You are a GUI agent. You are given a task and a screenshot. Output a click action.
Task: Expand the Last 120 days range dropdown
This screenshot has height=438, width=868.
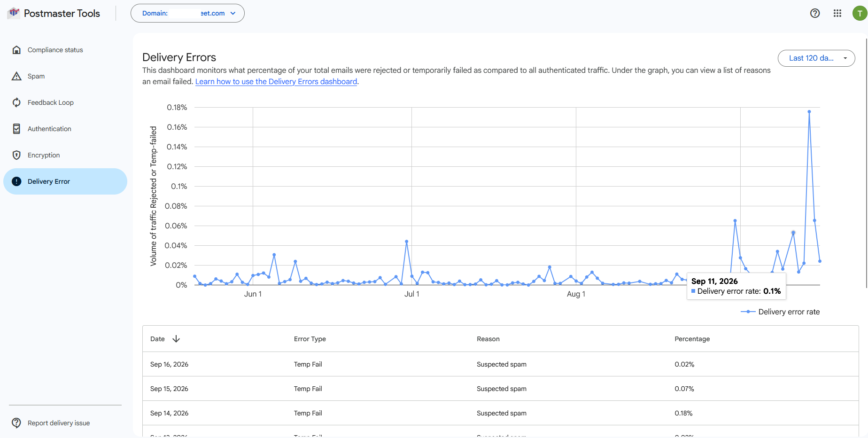tap(816, 58)
